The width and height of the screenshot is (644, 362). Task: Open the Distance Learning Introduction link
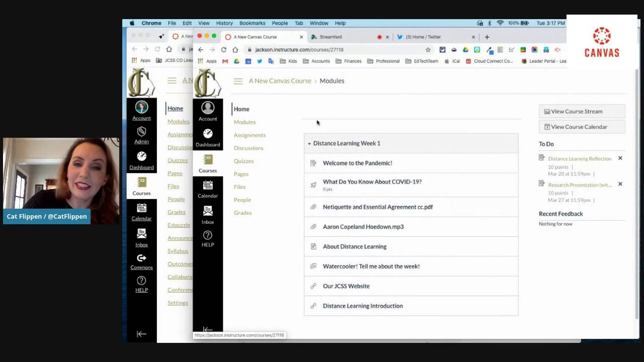click(x=363, y=306)
